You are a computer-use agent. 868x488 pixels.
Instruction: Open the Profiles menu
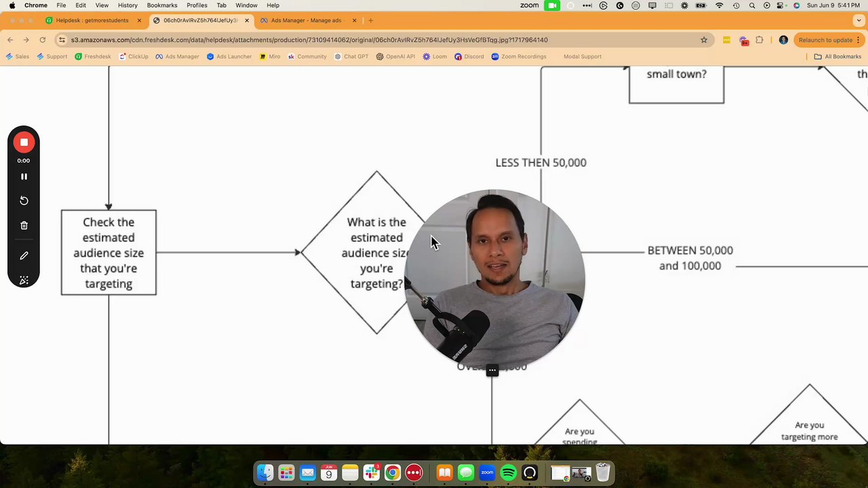[197, 5]
